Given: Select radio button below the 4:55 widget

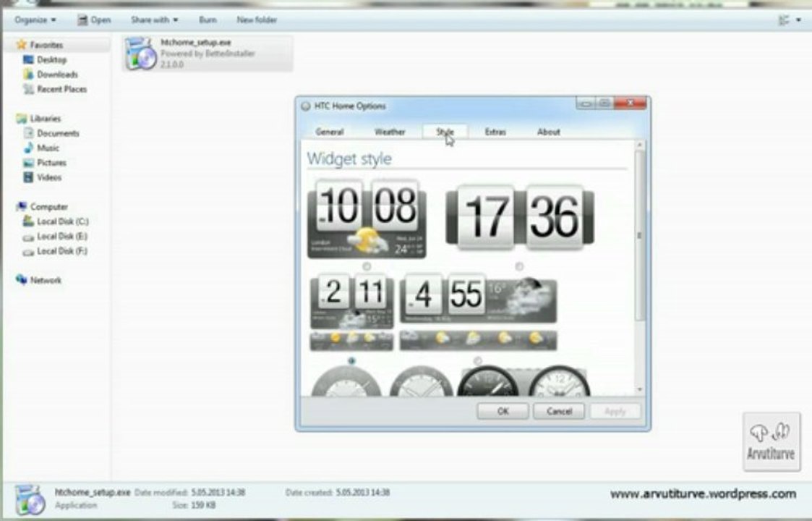Looking at the screenshot, I should [478, 360].
